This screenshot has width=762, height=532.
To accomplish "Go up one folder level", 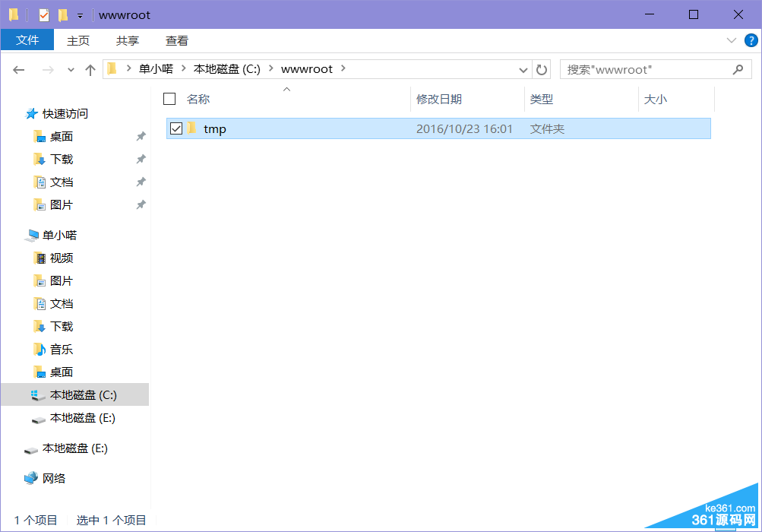I will click(90, 70).
